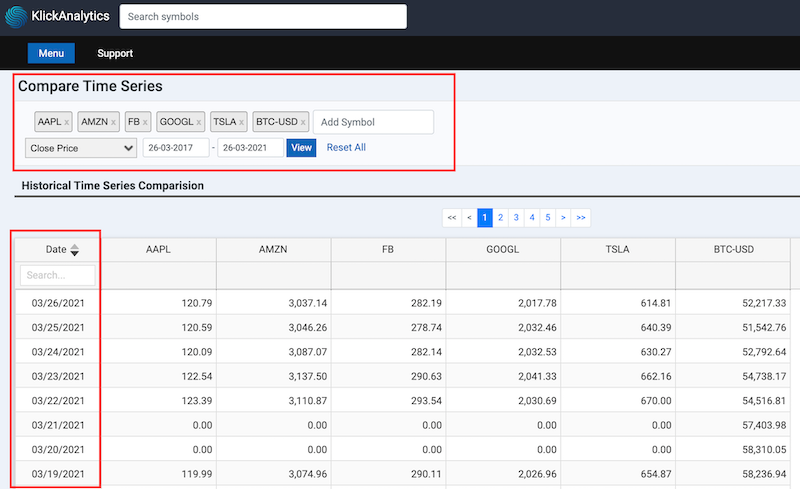
Task: Go to first page with << button
Action: click(x=452, y=217)
